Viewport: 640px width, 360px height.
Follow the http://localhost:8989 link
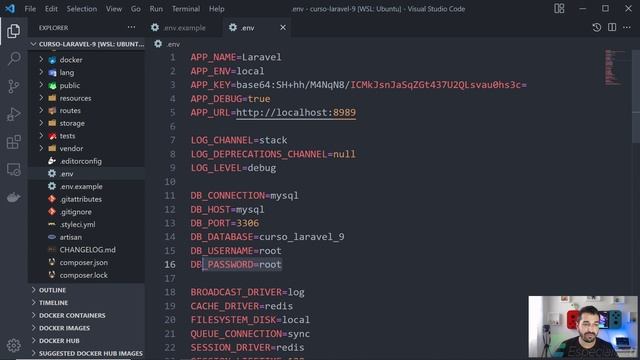tap(296, 112)
